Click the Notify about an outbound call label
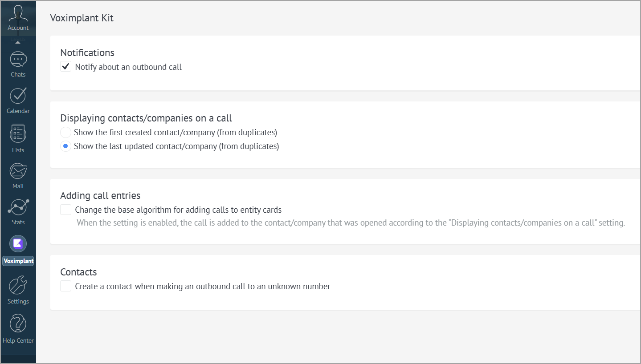641x364 pixels. 128,67
